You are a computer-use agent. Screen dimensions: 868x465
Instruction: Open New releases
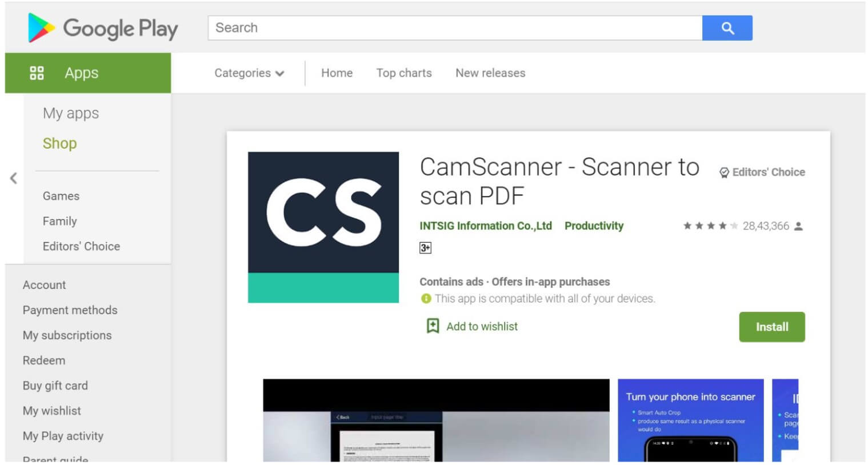coord(490,73)
